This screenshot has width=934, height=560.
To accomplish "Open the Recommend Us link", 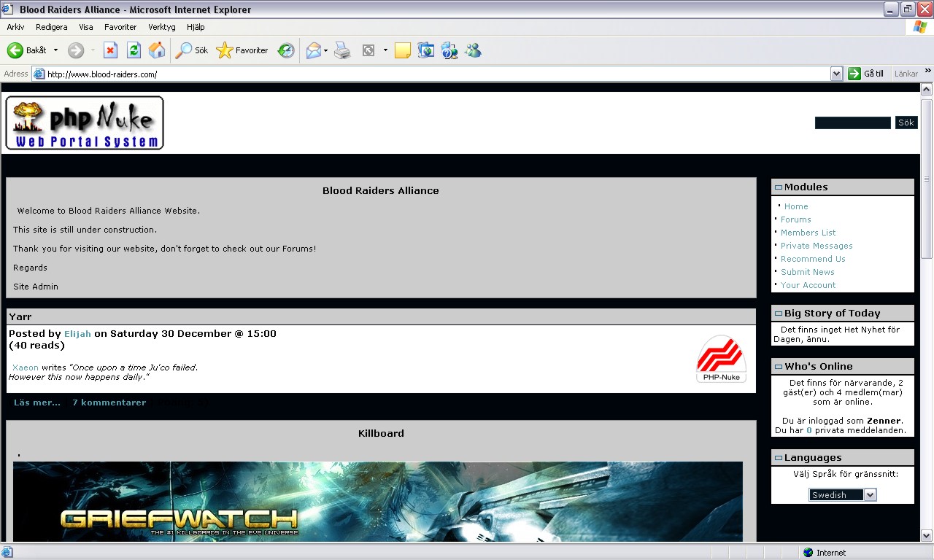I will click(x=813, y=259).
